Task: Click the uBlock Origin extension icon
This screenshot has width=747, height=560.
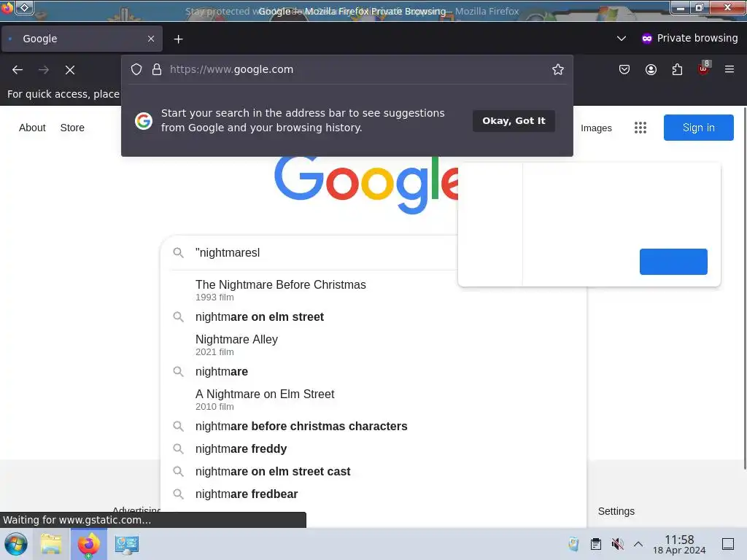Action: click(x=704, y=69)
